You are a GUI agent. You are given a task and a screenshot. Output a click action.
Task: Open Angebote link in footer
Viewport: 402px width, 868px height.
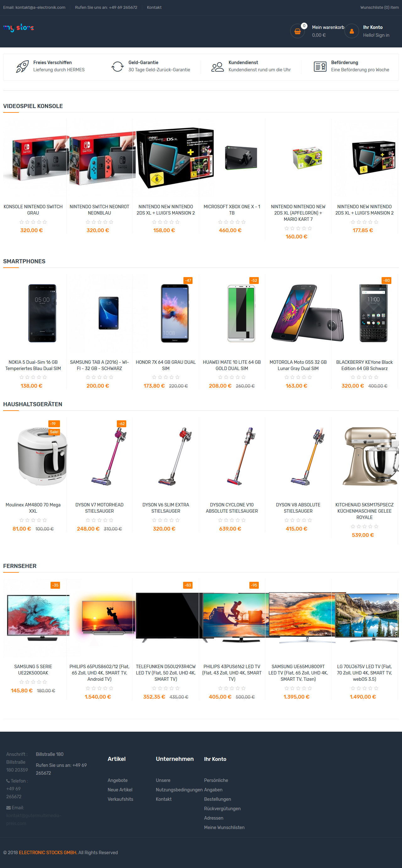click(117, 780)
